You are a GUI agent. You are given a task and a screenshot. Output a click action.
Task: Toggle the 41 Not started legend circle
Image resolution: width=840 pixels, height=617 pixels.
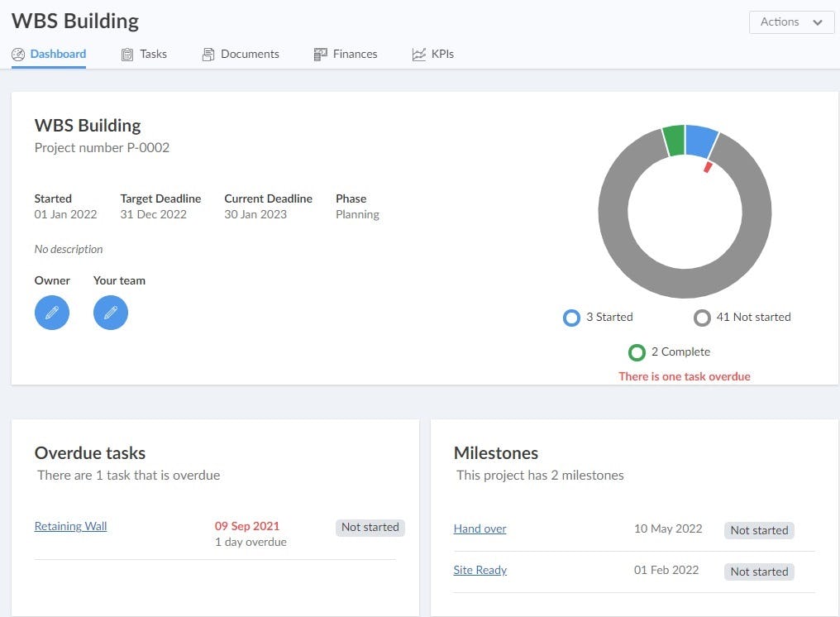click(x=702, y=318)
